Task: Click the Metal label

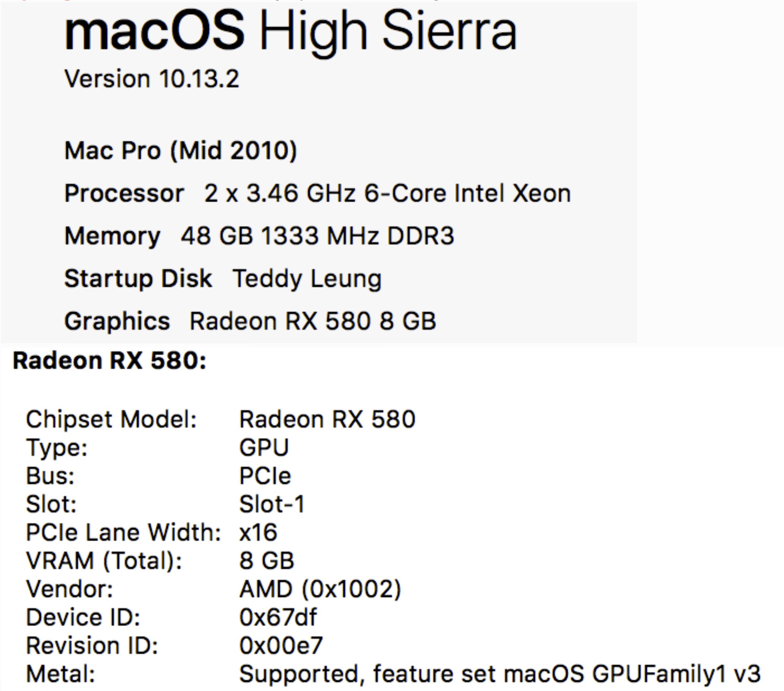Action: (61, 674)
